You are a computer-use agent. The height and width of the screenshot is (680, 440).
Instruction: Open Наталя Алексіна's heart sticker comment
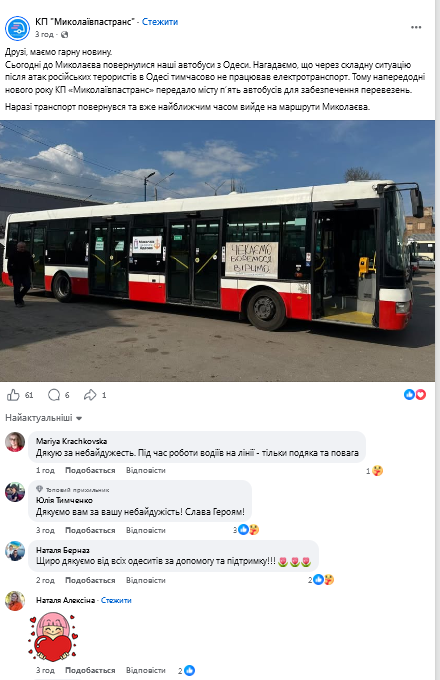52,637
